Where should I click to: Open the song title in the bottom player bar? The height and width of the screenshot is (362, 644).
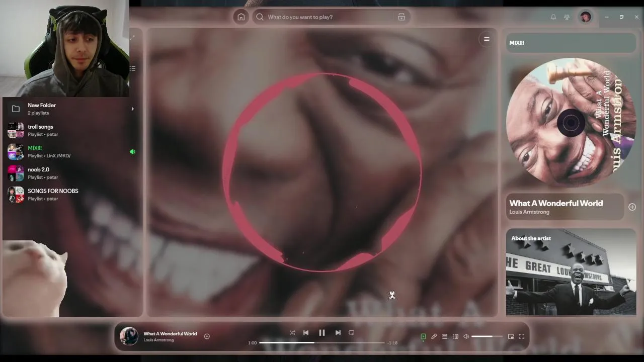(170, 334)
